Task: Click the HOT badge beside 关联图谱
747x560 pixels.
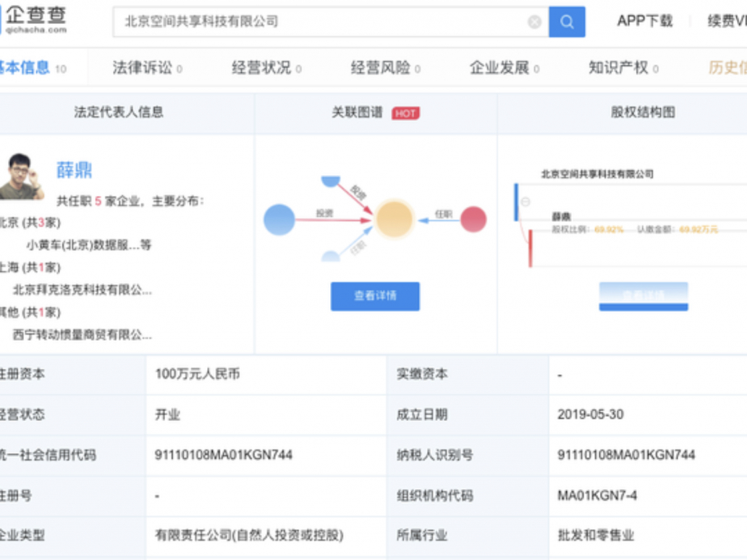Action: (405, 114)
